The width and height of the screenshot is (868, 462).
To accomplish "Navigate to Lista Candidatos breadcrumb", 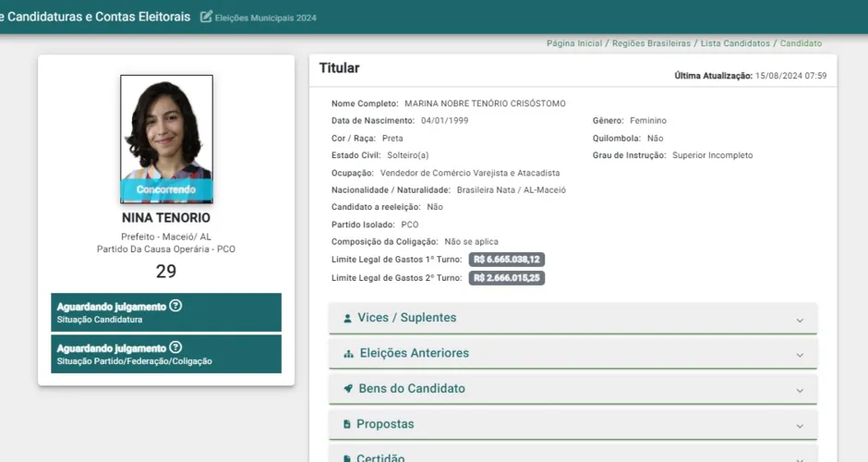I will coord(734,43).
